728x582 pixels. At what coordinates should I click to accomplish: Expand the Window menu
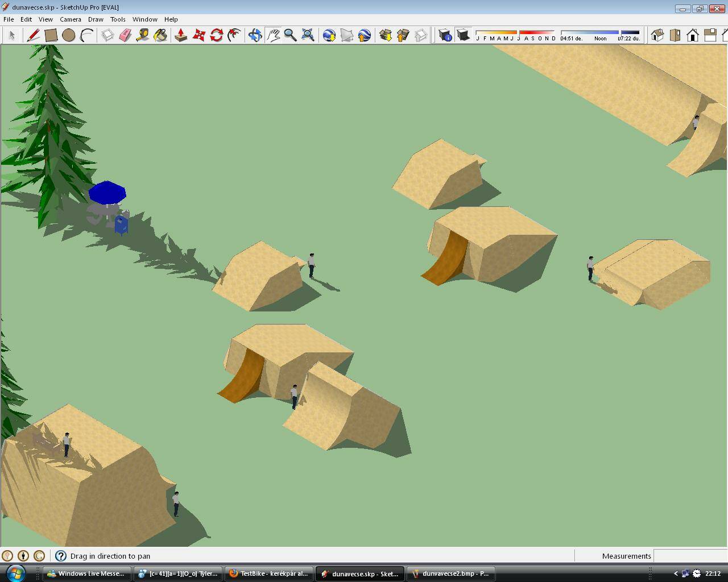coord(144,19)
